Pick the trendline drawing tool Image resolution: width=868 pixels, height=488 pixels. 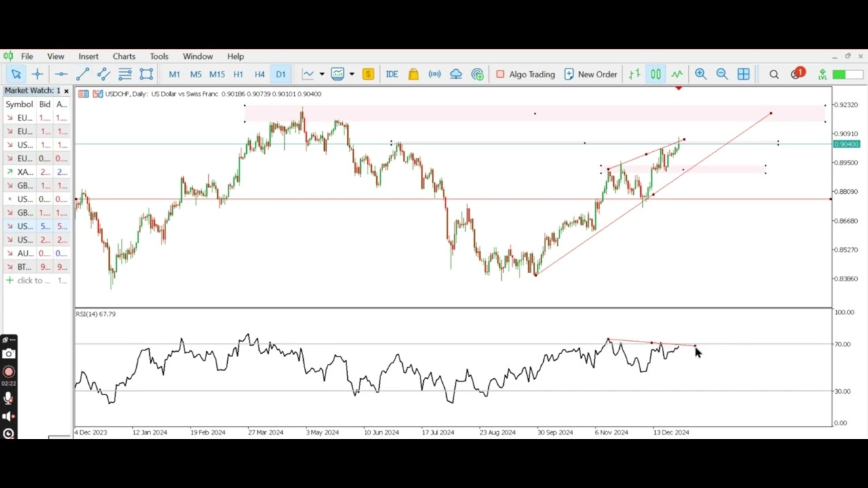click(x=83, y=75)
